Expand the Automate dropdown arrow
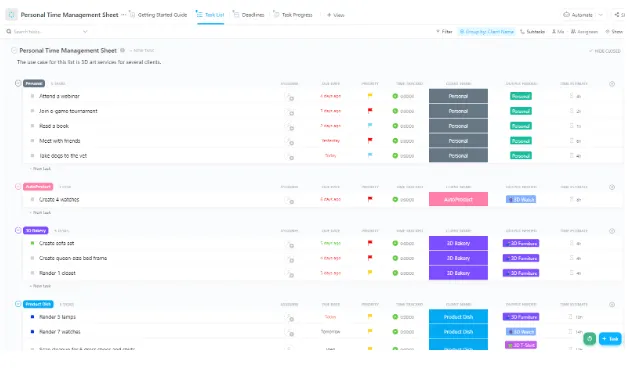This screenshot has height=369, width=627. 600,15
